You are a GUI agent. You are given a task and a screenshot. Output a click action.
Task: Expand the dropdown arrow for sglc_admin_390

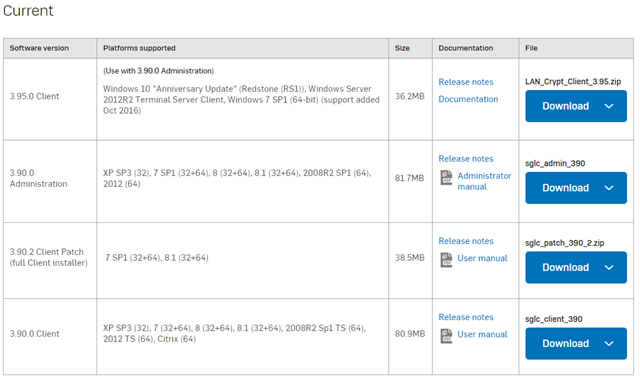tap(609, 188)
